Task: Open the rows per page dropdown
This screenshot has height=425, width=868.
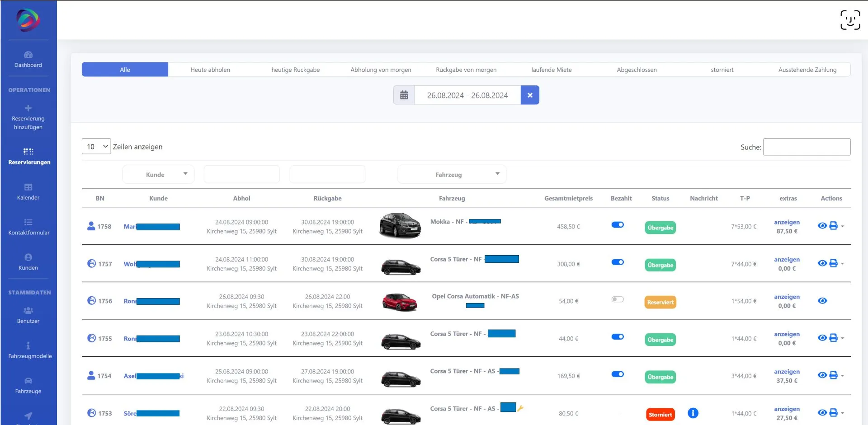Action: [96, 146]
